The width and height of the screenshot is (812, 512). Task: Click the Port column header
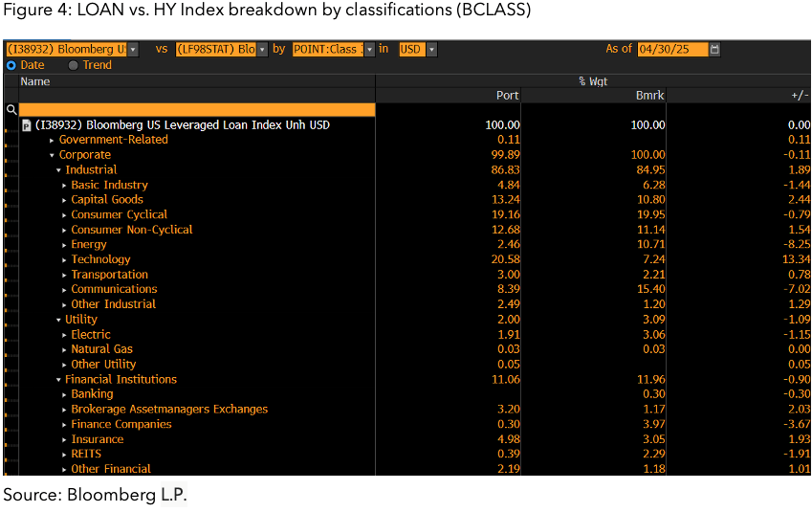tap(507, 96)
